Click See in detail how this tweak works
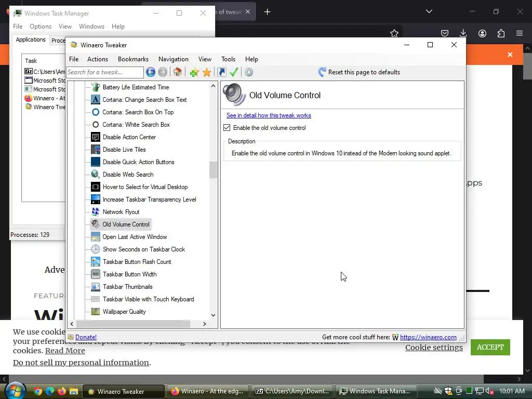The height and width of the screenshot is (399, 532). pos(269,115)
